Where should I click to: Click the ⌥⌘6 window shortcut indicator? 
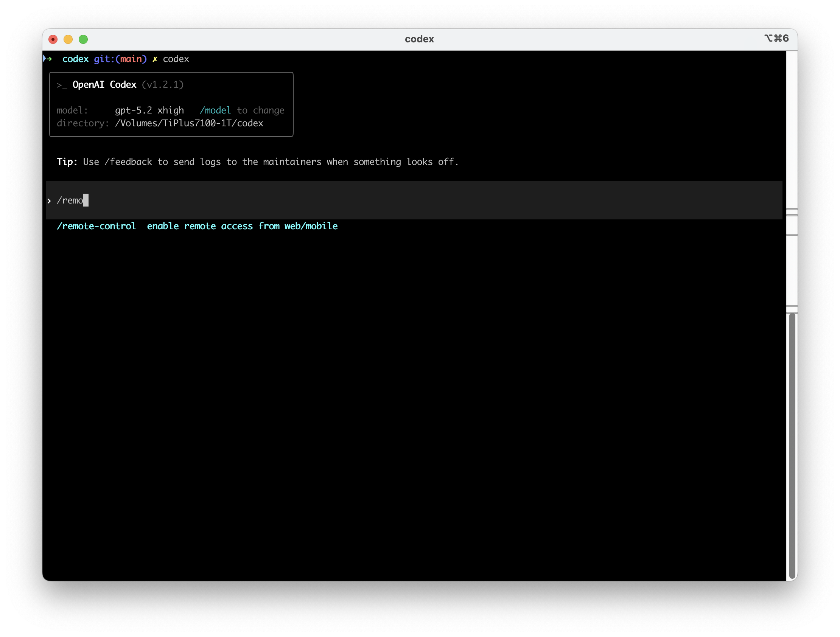tap(776, 39)
